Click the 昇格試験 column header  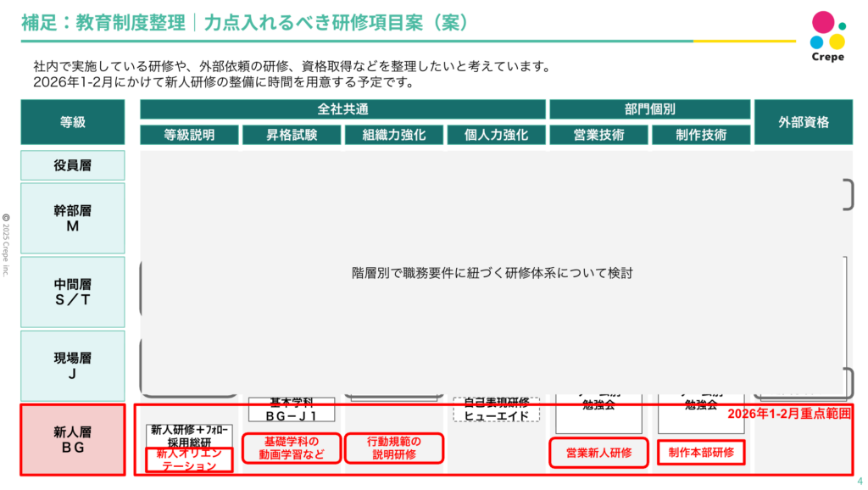pyautogui.click(x=292, y=135)
